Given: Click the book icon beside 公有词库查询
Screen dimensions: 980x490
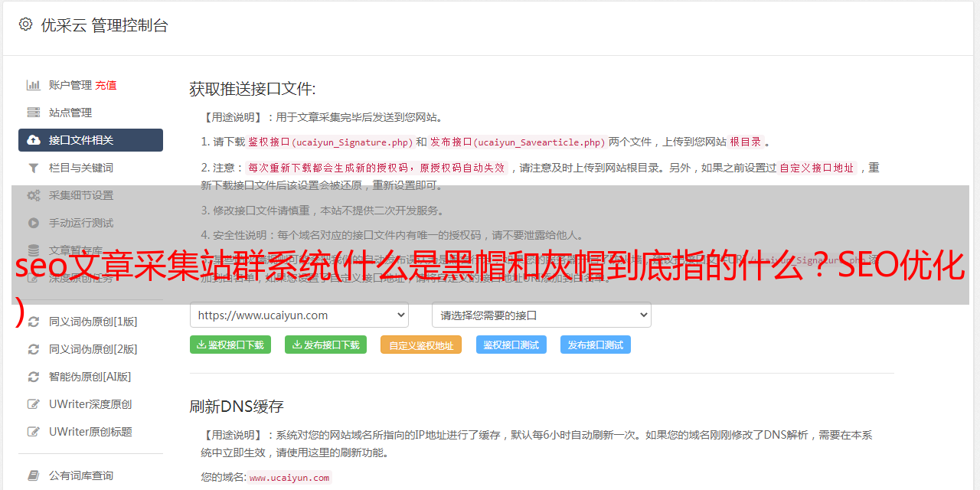Looking at the screenshot, I should (x=34, y=475).
